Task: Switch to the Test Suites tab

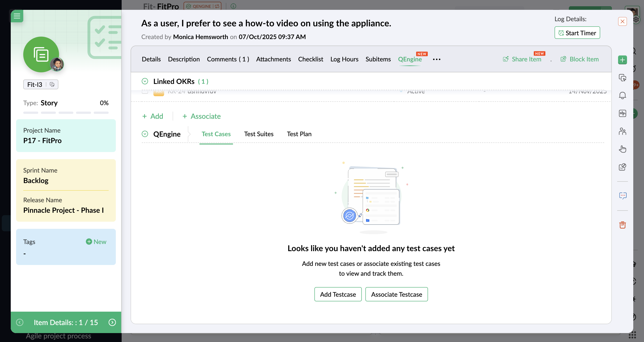Action: click(258, 134)
